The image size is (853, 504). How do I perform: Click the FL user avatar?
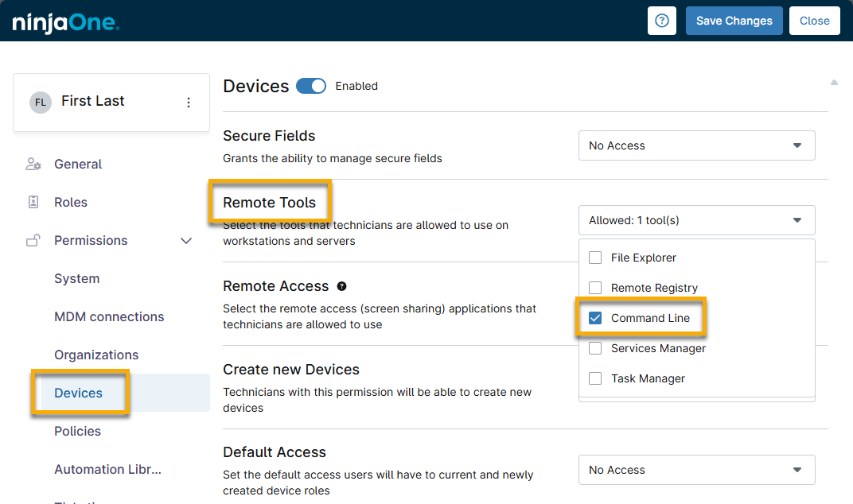tap(41, 103)
